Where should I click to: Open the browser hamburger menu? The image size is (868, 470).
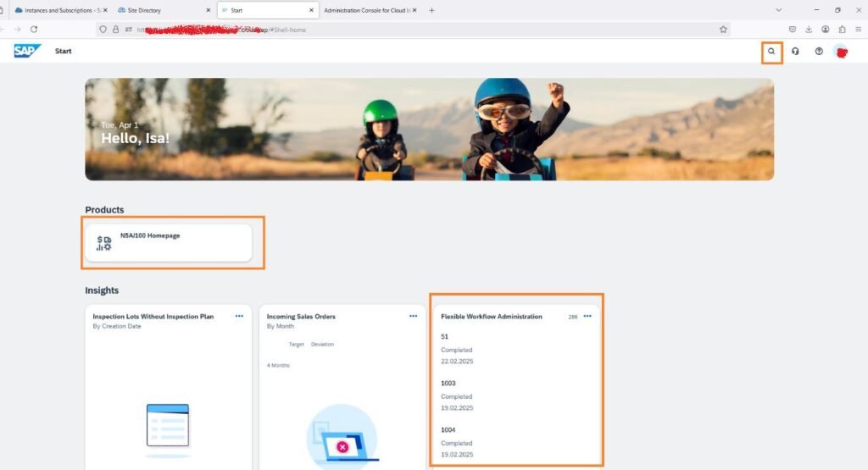pyautogui.click(x=858, y=29)
